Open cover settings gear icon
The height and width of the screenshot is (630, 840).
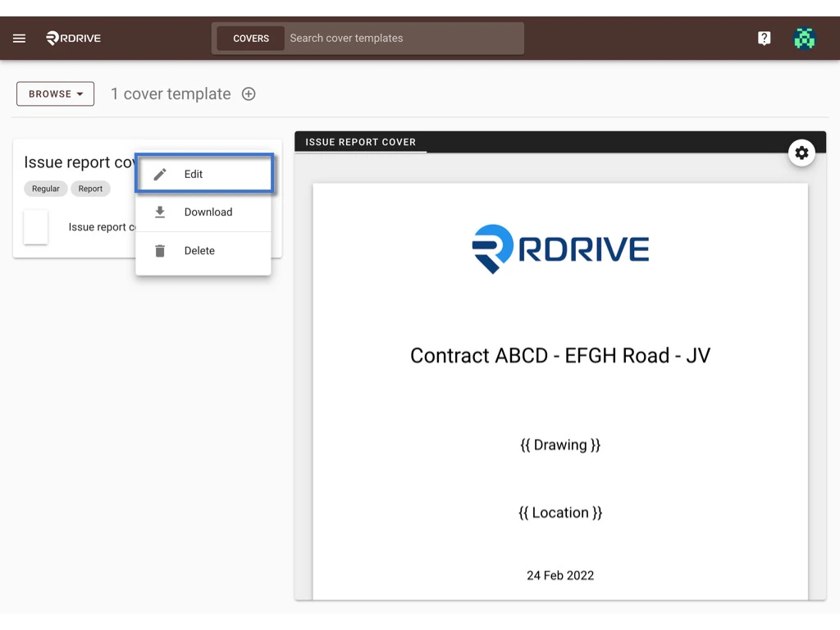[801, 153]
